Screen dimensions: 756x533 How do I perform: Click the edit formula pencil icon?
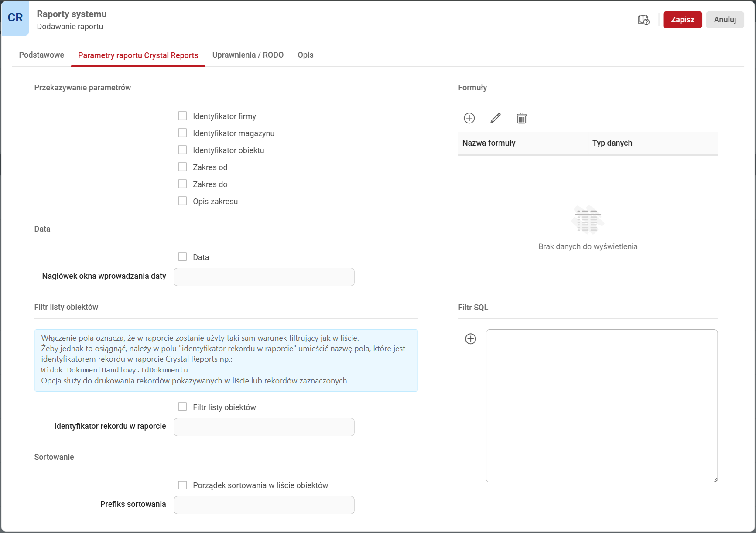point(495,118)
